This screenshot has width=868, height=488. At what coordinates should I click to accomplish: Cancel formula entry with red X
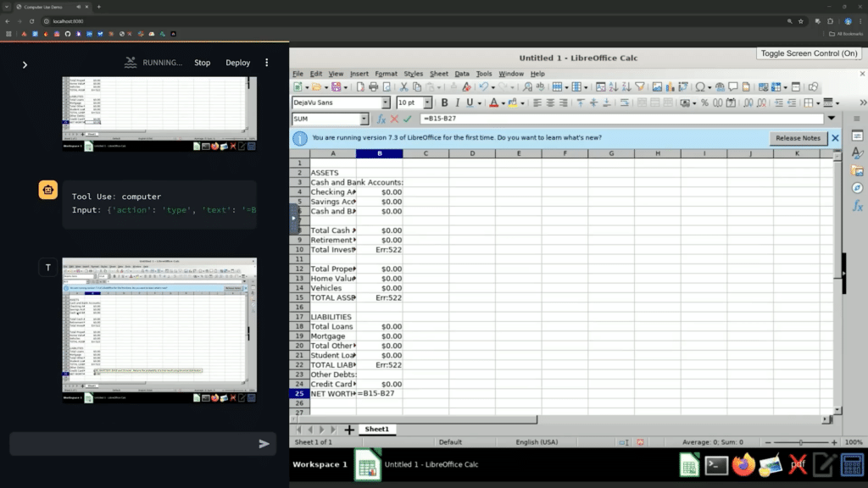394,119
